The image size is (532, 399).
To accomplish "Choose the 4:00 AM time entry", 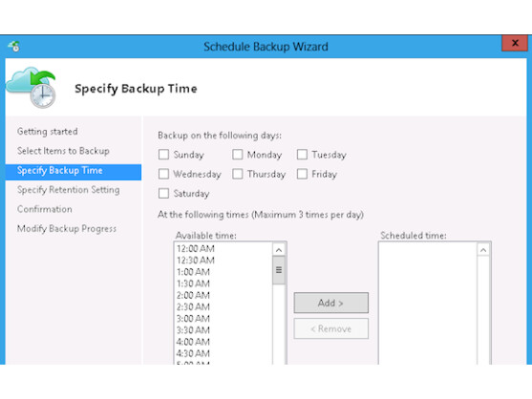I will (x=193, y=342).
